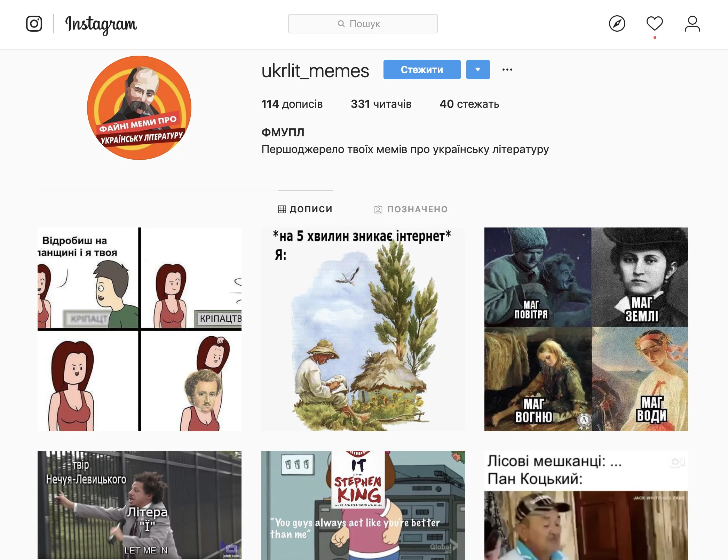Open the 40 стежать following list
Viewport: 728px width, 560px height.
pyautogui.click(x=469, y=104)
